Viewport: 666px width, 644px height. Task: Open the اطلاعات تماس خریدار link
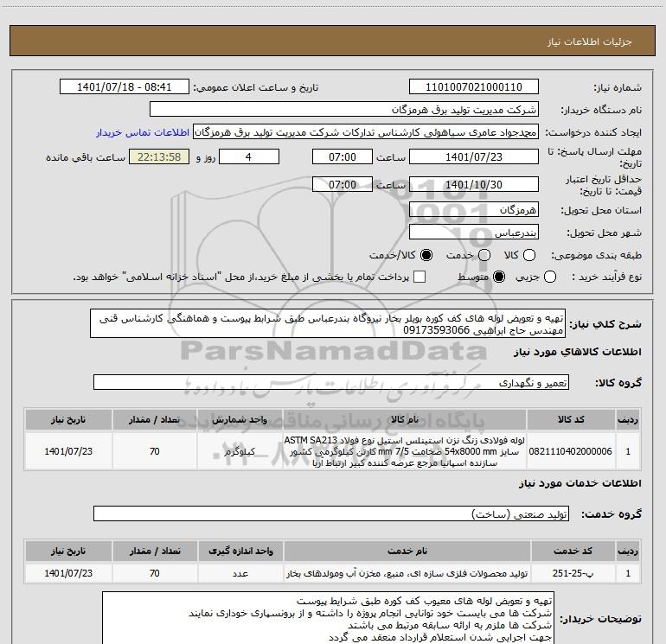tap(143, 132)
